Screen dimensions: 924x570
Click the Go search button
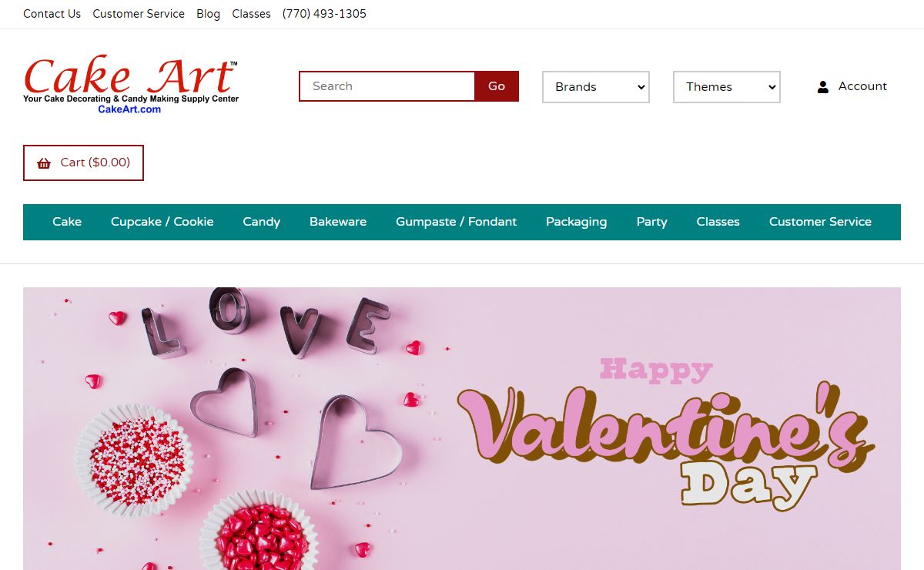pos(497,86)
